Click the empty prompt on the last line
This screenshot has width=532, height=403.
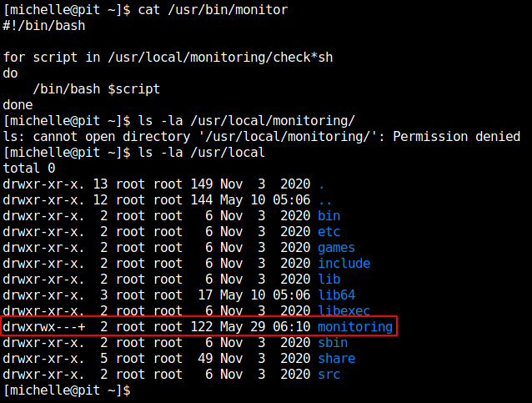(67, 390)
